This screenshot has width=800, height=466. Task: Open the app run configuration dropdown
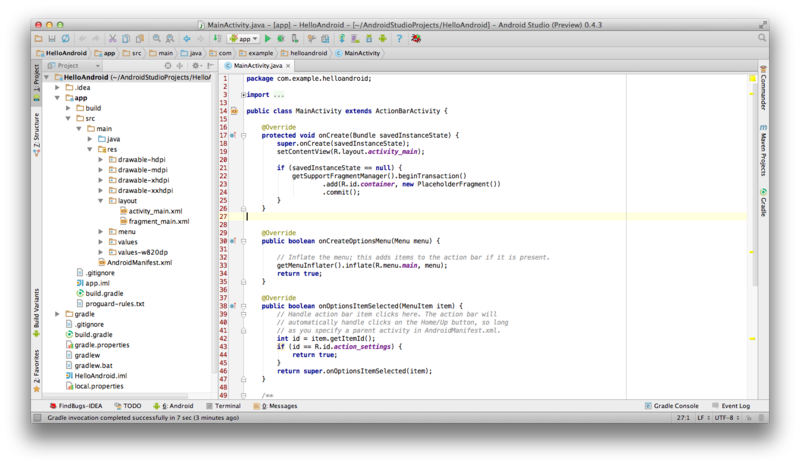point(244,38)
